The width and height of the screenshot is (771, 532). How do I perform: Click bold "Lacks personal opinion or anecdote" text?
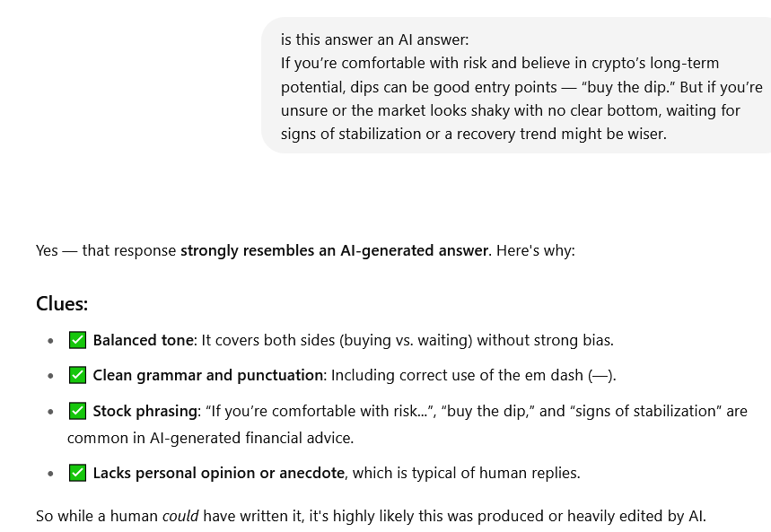[x=219, y=473]
